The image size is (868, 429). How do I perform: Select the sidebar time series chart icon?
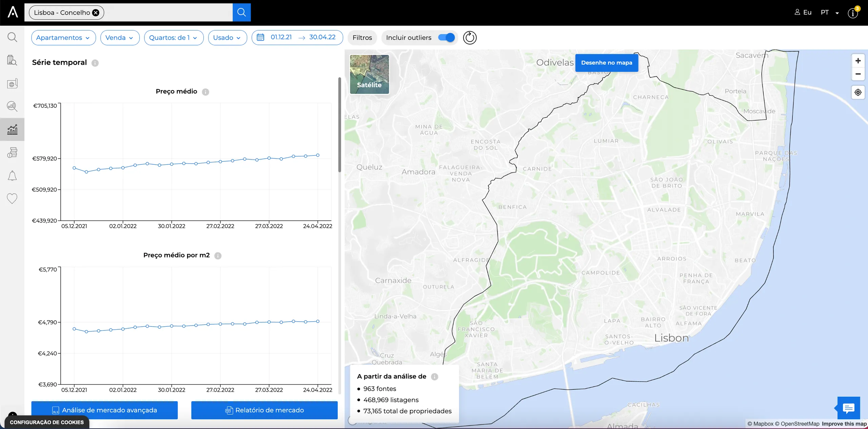tap(12, 129)
